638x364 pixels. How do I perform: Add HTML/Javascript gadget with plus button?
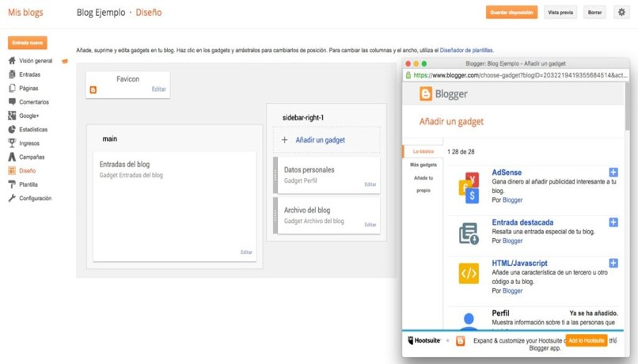613,264
